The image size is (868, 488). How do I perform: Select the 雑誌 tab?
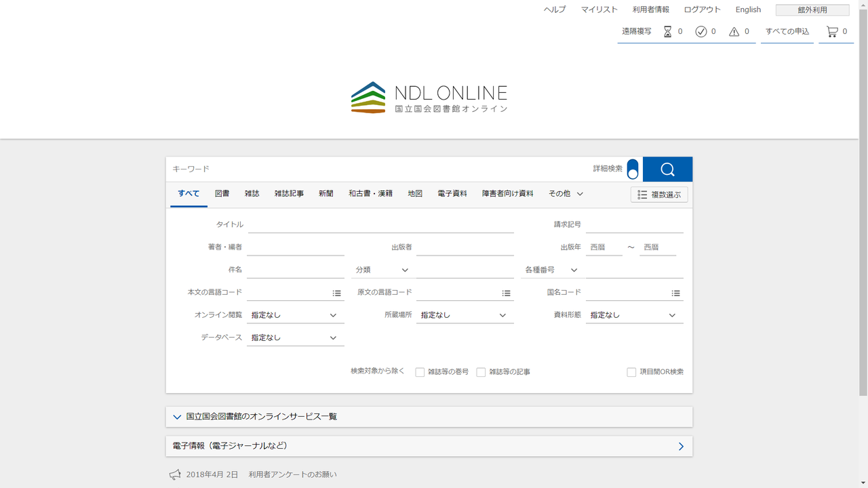252,194
